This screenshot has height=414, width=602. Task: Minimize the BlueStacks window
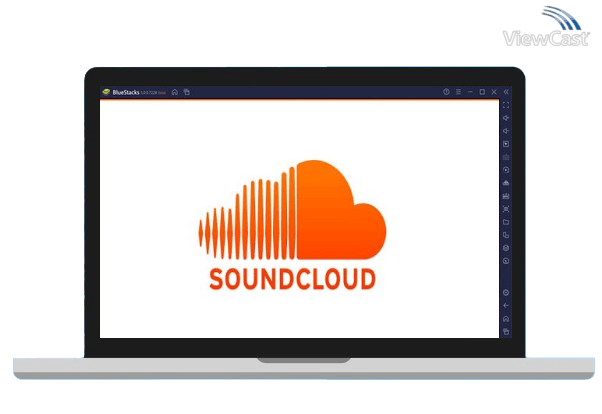[x=470, y=92]
